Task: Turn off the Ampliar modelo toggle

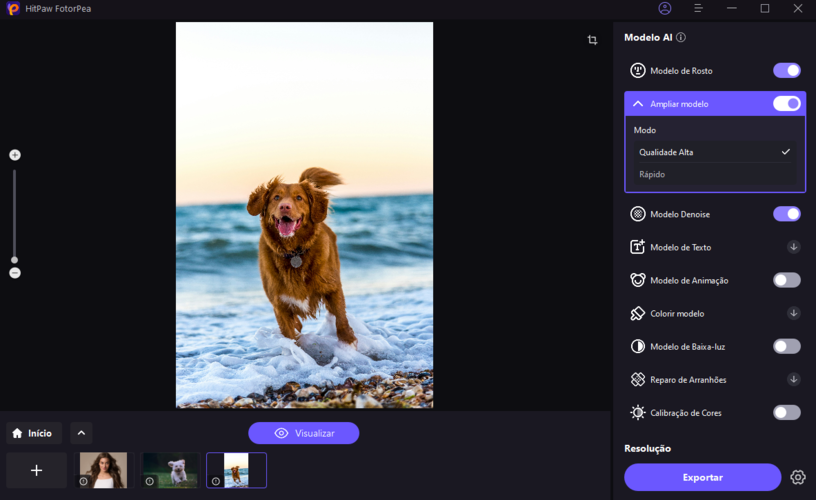Action: point(787,104)
